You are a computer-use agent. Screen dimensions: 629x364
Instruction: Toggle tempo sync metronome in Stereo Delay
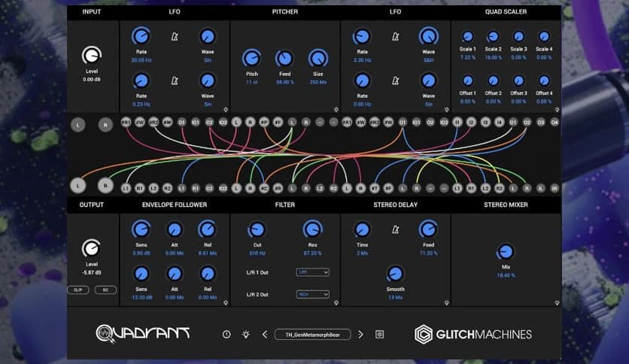396,229
